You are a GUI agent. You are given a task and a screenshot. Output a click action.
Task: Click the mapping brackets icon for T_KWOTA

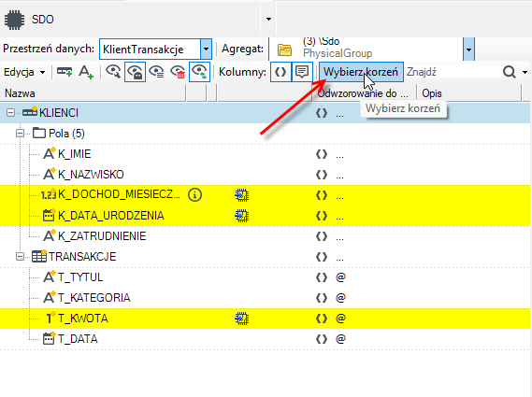pyautogui.click(x=322, y=319)
